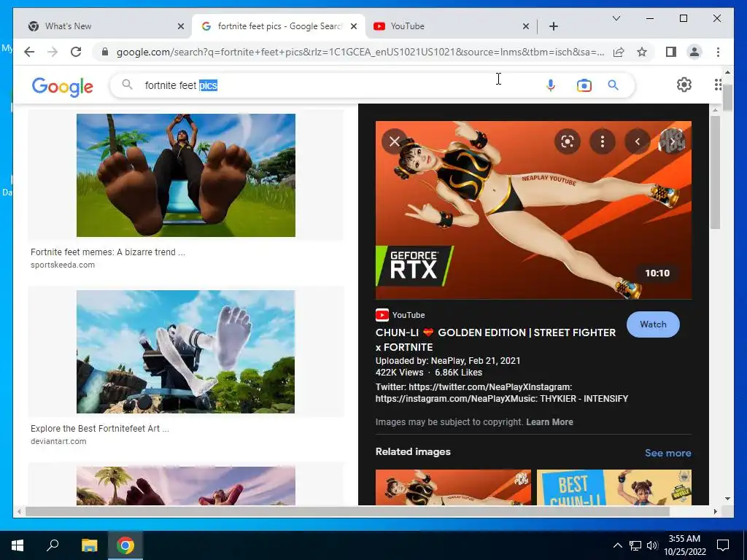Open the sportskeeda.com result caption
The width and height of the screenshot is (747, 560).
point(108,257)
